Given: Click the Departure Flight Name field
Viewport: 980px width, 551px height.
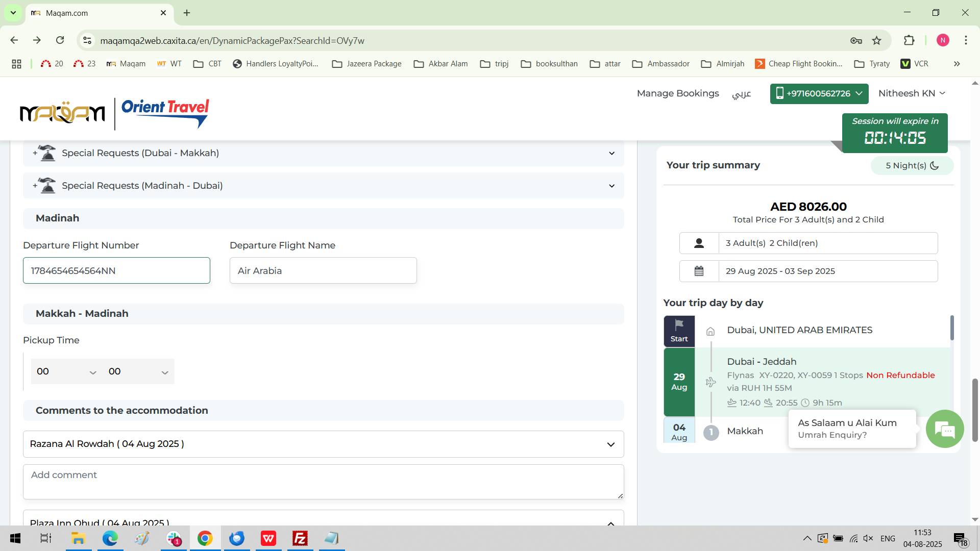Looking at the screenshot, I should 323,271.
